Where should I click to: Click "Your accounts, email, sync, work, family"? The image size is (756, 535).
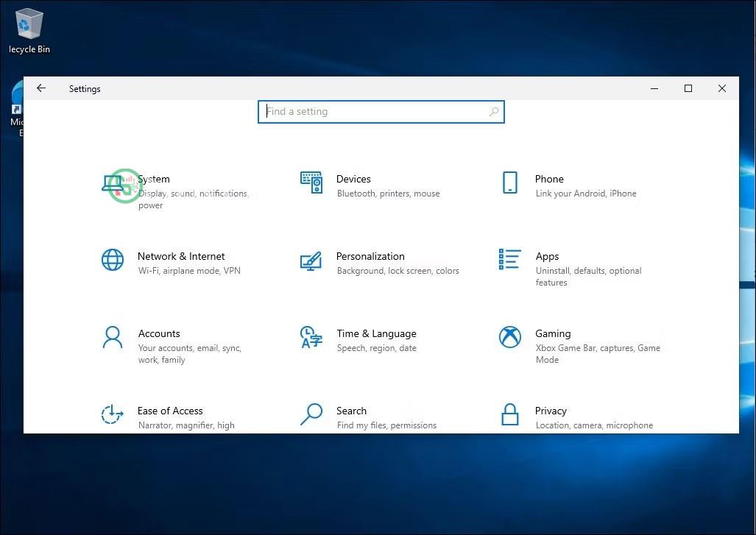(x=189, y=353)
